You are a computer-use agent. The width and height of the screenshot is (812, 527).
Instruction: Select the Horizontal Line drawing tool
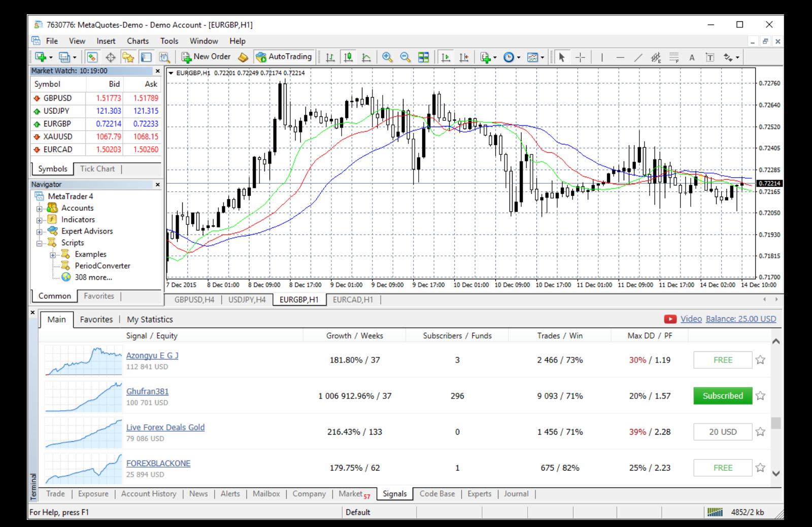620,57
